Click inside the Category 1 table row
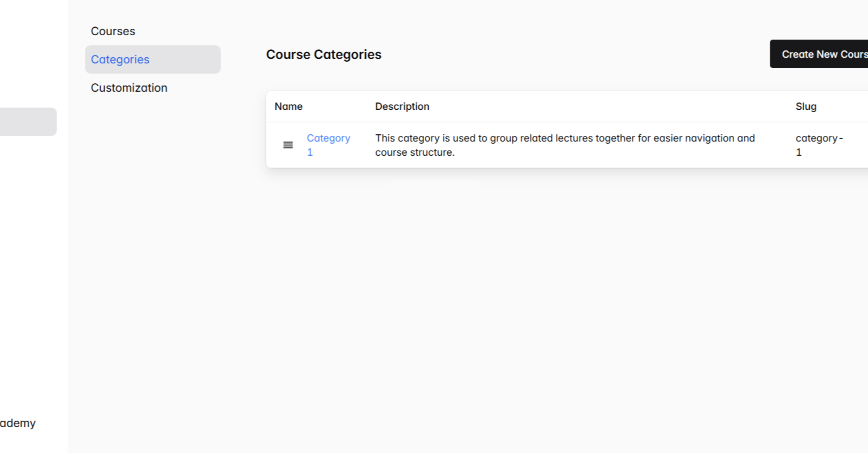868x453 pixels. 539,145
